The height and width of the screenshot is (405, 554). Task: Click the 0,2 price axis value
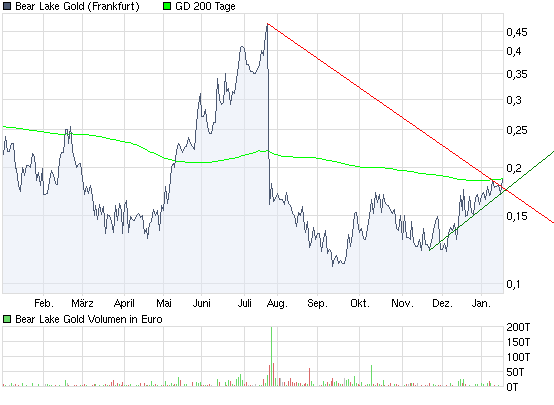pos(514,168)
